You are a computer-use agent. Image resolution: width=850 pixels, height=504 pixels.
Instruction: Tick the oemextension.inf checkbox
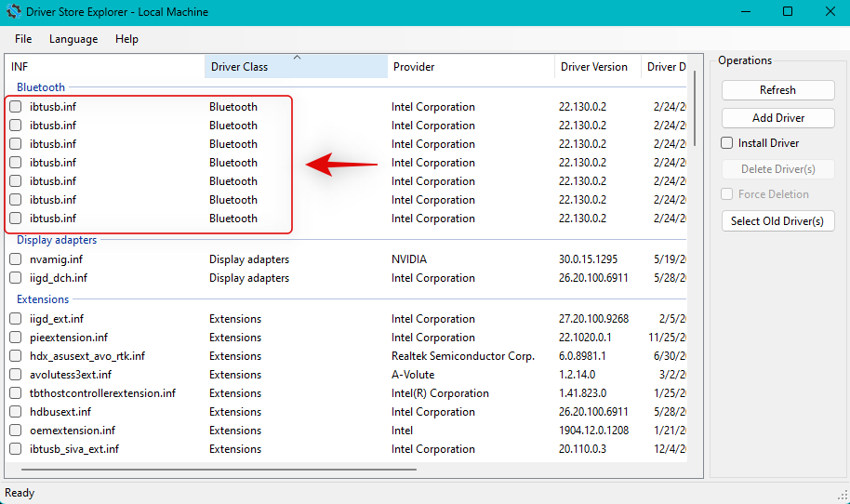(16, 431)
